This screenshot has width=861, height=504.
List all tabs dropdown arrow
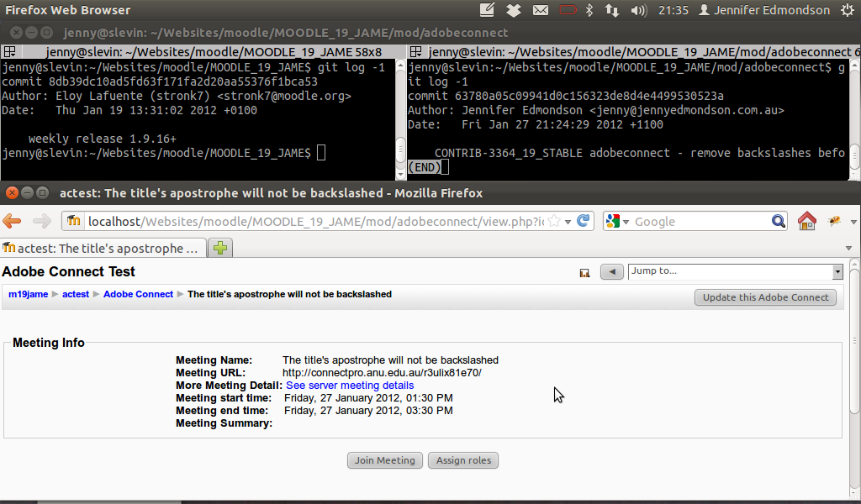pyautogui.click(x=849, y=248)
